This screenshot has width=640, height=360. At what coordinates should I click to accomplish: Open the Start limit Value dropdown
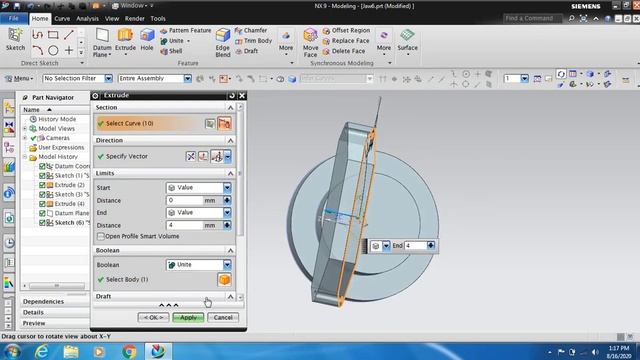(x=227, y=188)
